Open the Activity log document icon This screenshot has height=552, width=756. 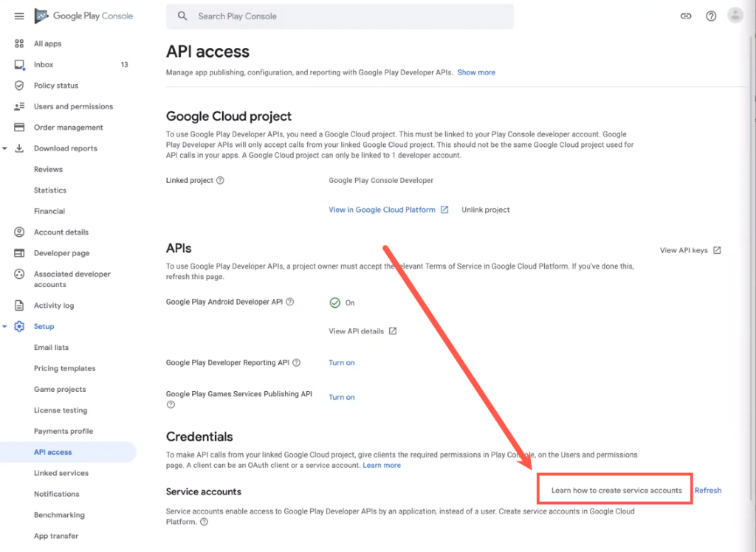coord(20,305)
